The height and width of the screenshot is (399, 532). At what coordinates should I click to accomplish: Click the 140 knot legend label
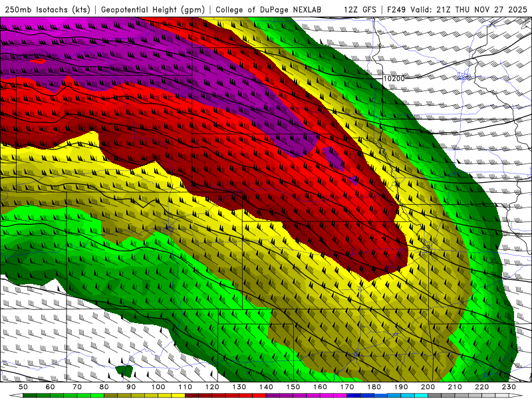click(x=266, y=387)
